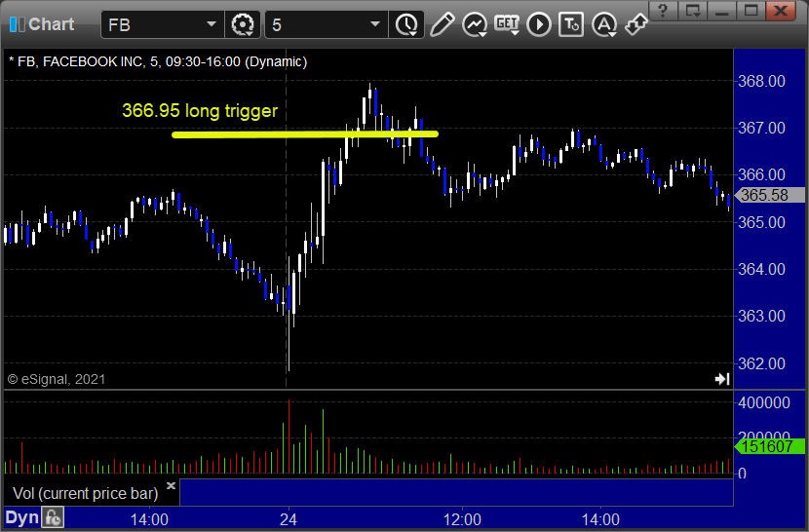Click the scroll-to-latest-bar arrow icon
The image size is (809, 532).
[x=722, y=379]
